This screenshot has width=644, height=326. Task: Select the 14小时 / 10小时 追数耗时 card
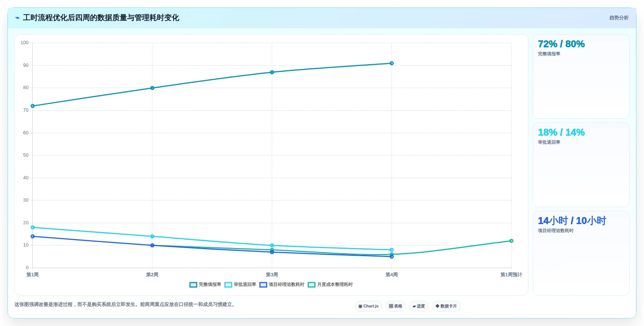coord(581,253)
